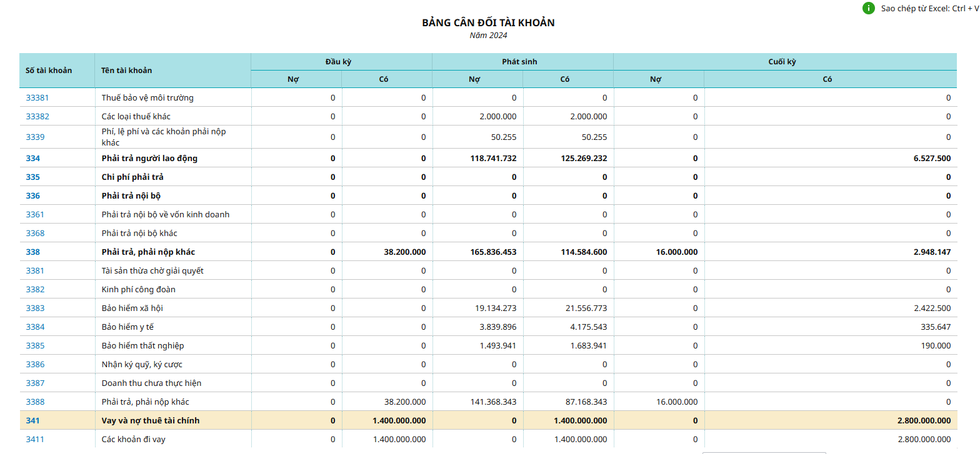Open account 3388 link
Screen dimensions: 980x454
pyautogui.click(x=34, y=402)
